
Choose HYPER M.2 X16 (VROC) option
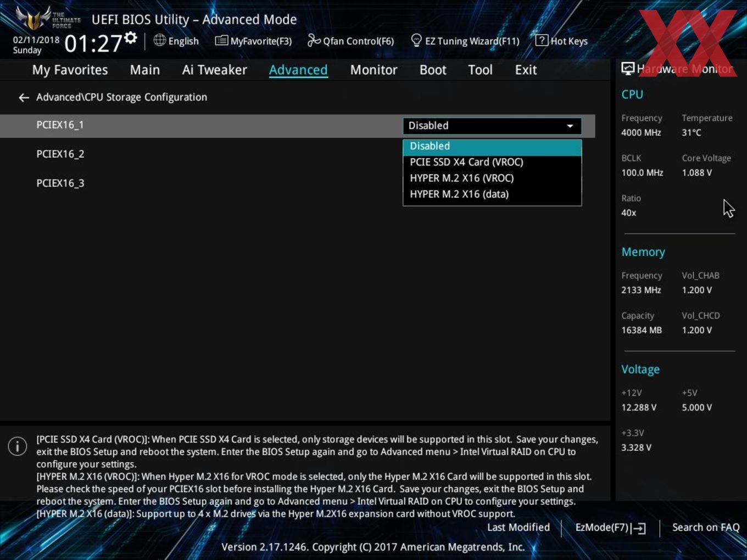(x=492, y=178)
